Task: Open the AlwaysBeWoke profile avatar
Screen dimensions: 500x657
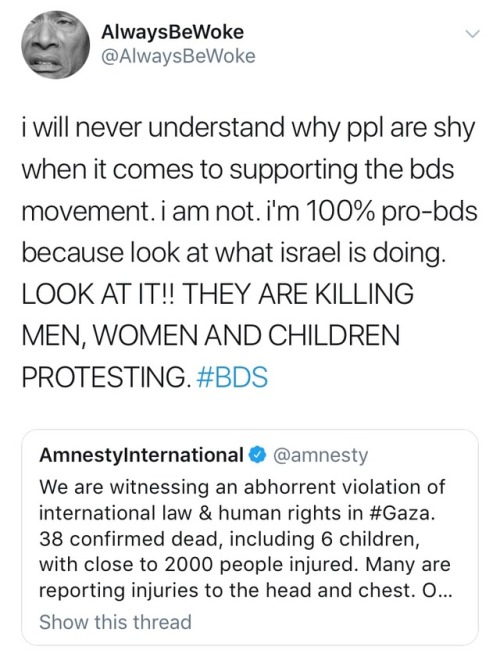Action: point(55,45)
